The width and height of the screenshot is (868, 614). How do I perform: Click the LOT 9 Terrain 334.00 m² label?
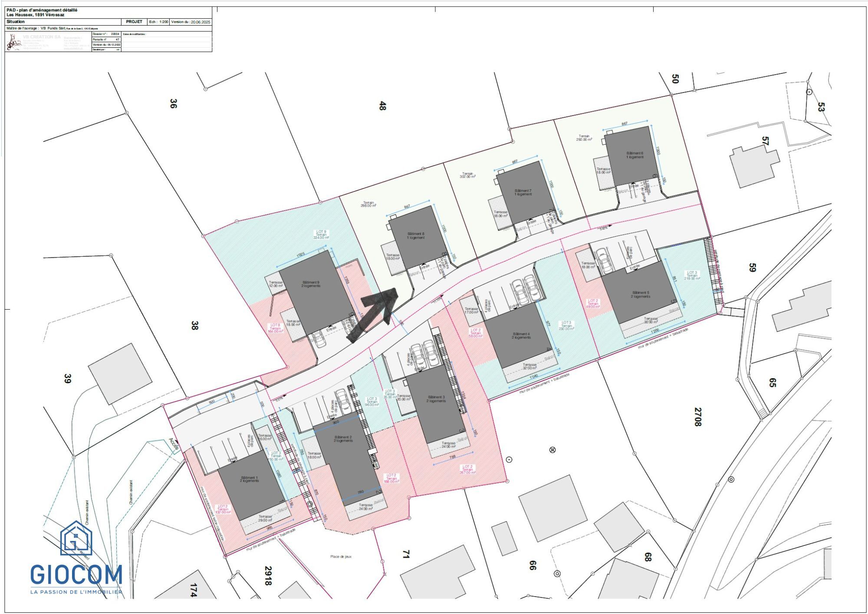[x=321, y=235]
